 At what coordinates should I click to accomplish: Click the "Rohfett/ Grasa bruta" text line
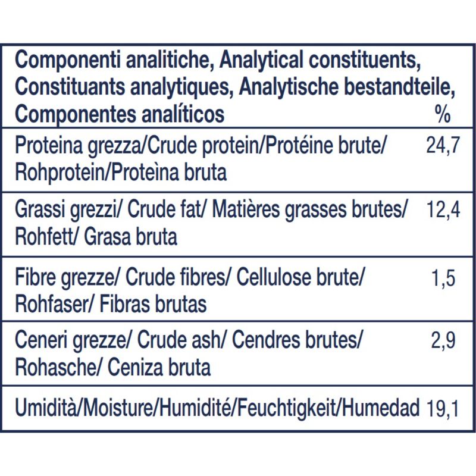[95, 237]
